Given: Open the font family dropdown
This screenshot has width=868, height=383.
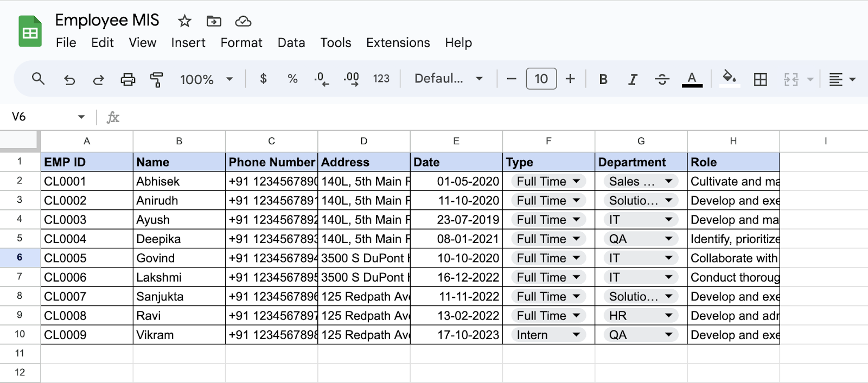Looking at the screenshot, I should 448,79.
